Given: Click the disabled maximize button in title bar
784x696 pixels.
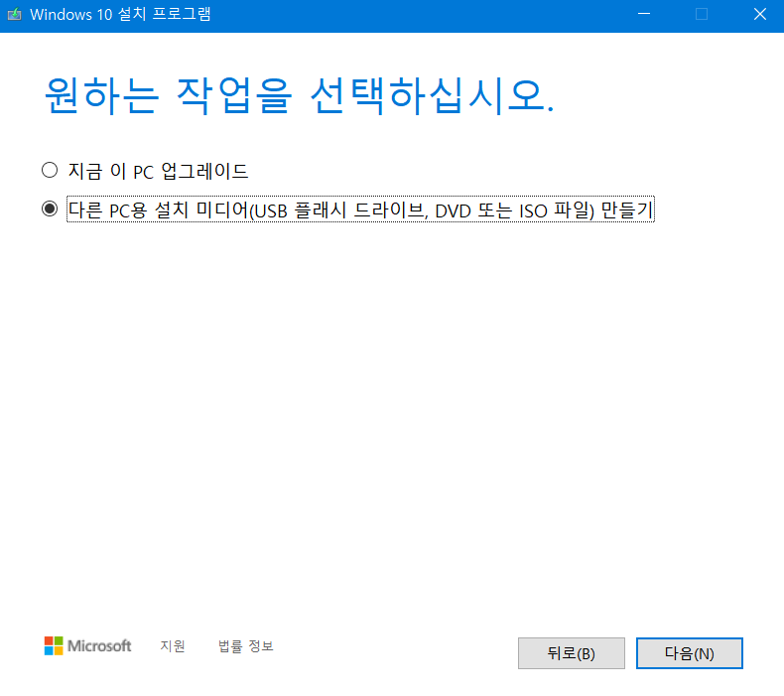Looking at the screenshot, I should pyautogui.click(x=702, y=14).
